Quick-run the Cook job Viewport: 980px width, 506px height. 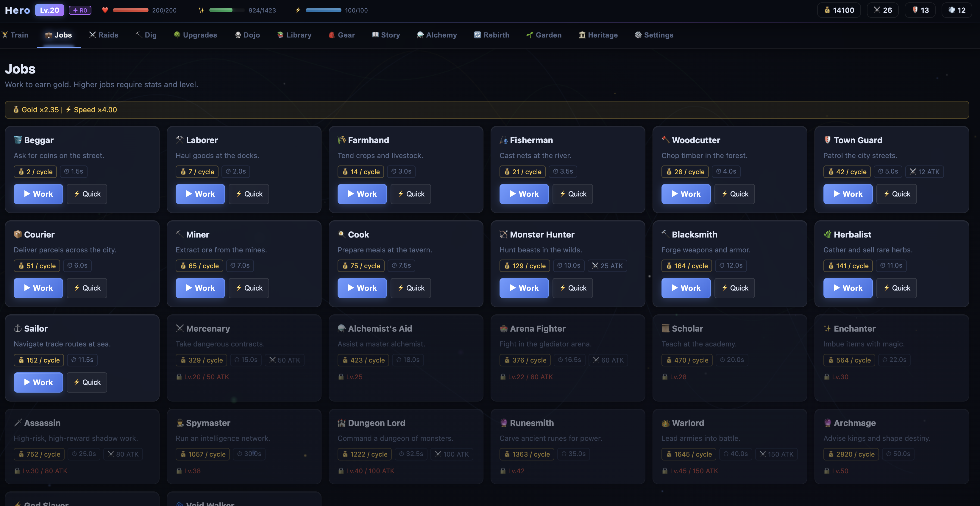[411, 288]
